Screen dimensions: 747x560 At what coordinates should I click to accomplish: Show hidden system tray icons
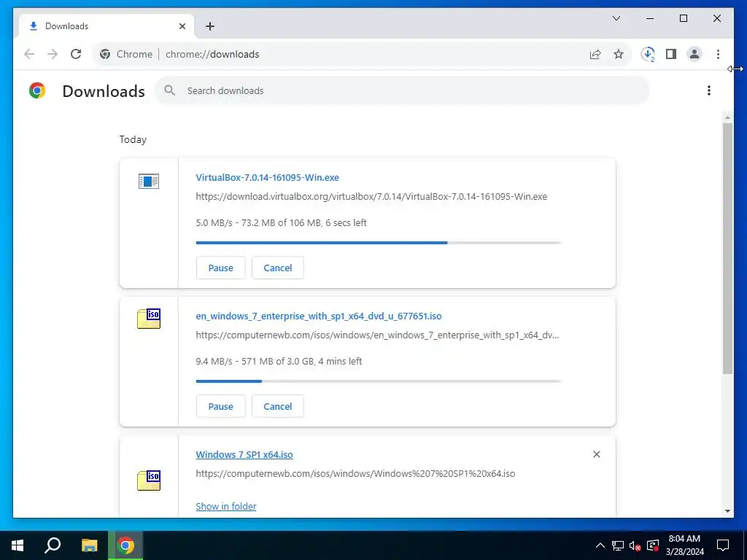pyautogui.click(x=600, y=545)
